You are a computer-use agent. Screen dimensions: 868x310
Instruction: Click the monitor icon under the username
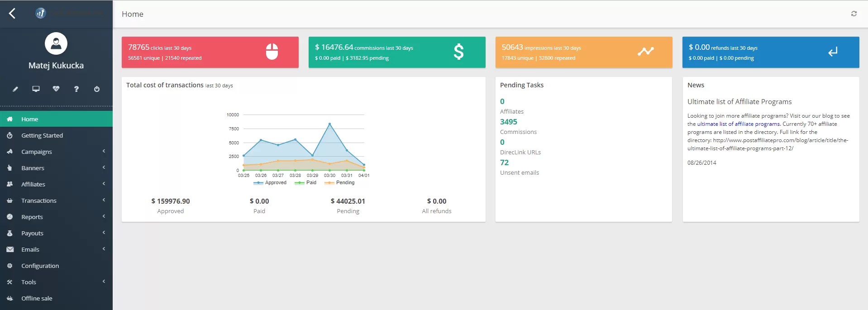(x=36, y=89)
